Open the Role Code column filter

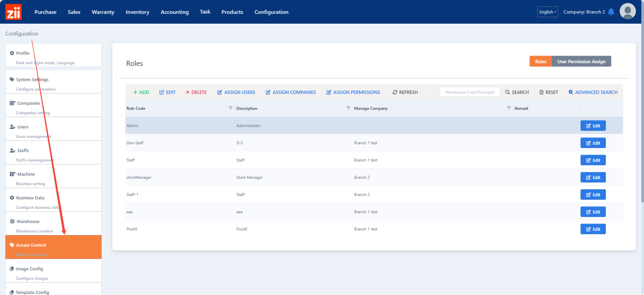231,108
